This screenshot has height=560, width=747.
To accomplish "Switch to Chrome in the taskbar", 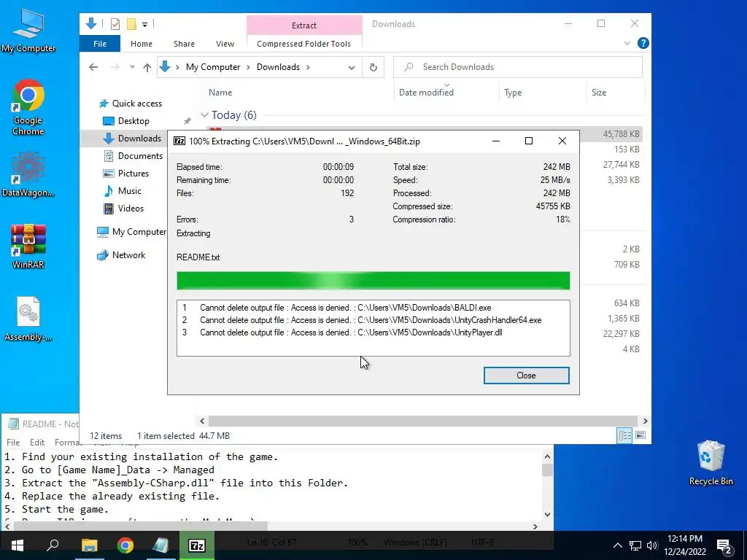I will 125,545.
